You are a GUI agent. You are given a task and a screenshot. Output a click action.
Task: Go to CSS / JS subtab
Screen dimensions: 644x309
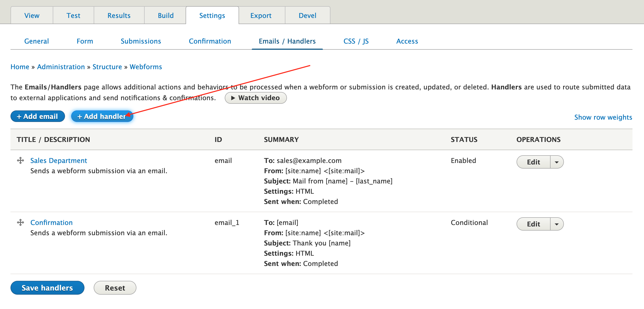point(356,41)
